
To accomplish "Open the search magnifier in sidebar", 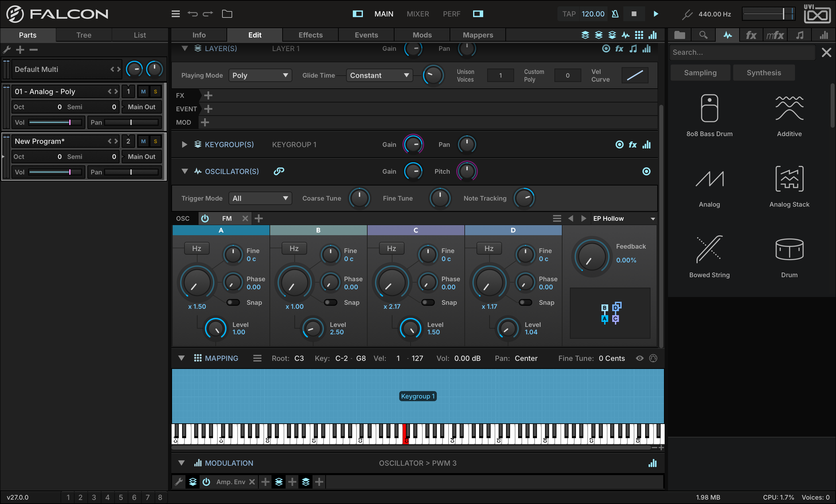I will (703, 35).
